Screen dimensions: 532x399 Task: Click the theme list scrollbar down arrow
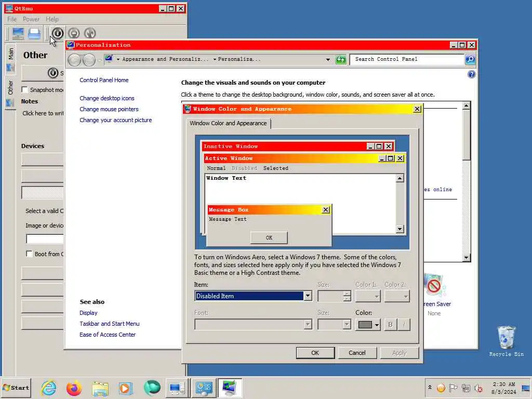point(466,258)
